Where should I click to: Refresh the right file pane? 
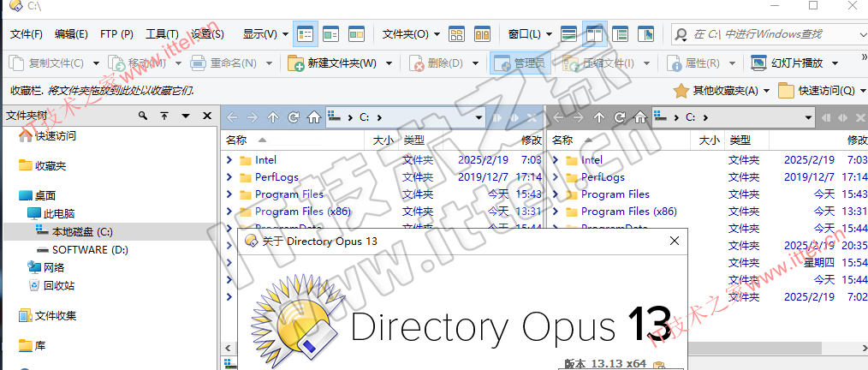point(620,117)
